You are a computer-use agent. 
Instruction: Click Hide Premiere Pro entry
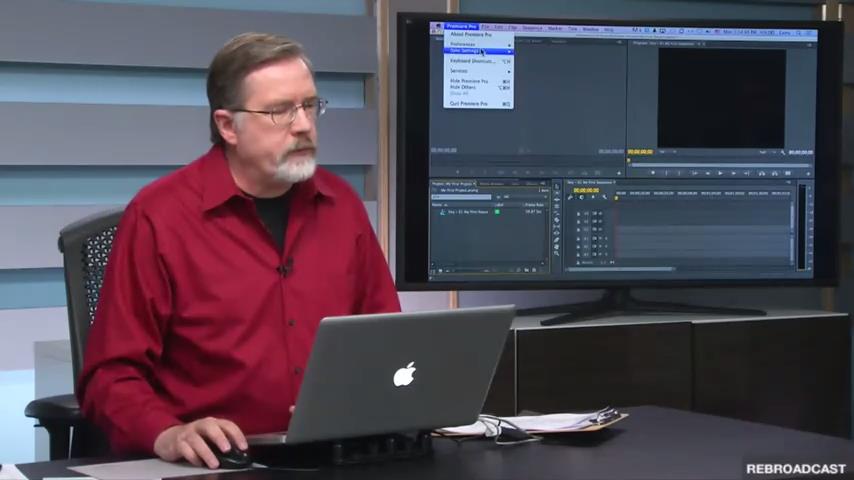click(478, 81)
